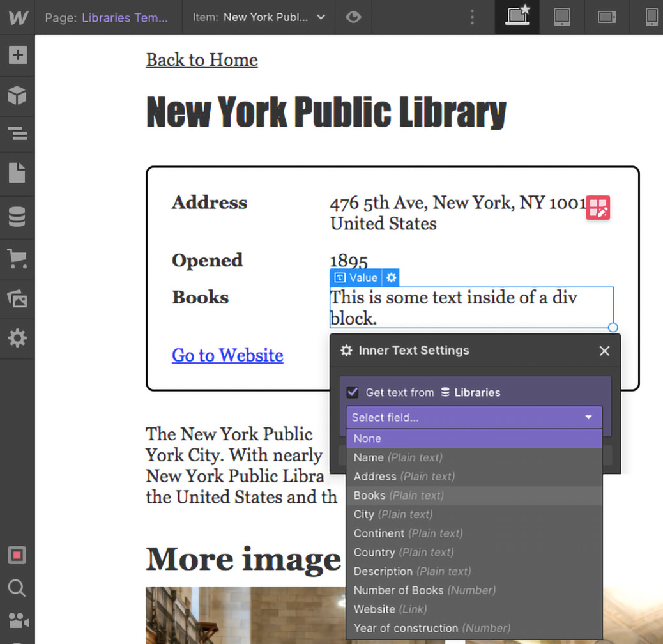Click the Back to Home link
The width and height of the screenshot is (663, 644).
click(202, 59)
